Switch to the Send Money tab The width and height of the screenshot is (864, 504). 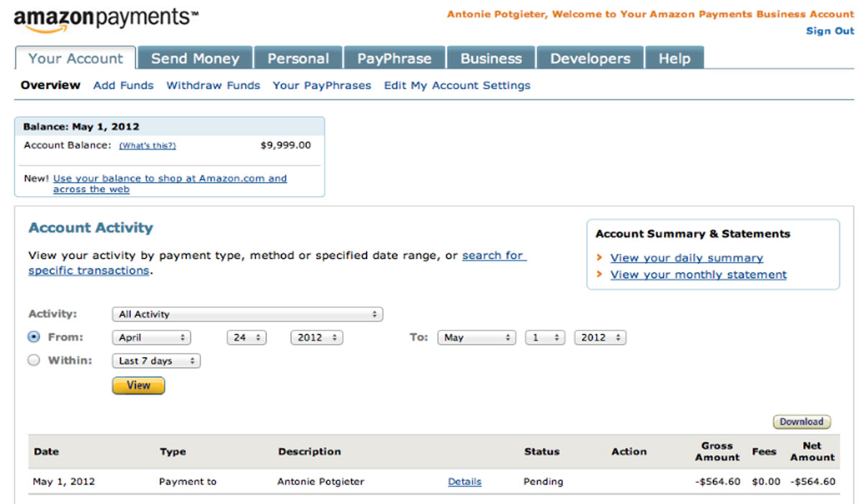point(195,59)
